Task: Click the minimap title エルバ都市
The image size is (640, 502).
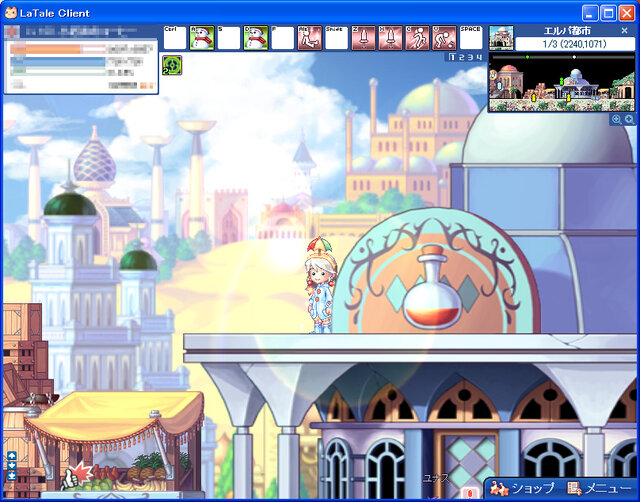Action: click(x=567, y=31)
